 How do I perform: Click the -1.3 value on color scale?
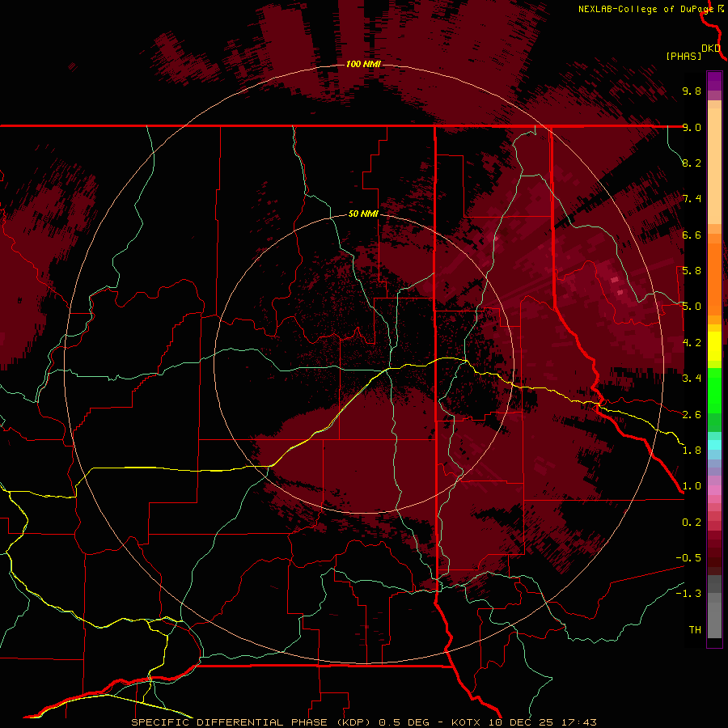click(688, 594)
